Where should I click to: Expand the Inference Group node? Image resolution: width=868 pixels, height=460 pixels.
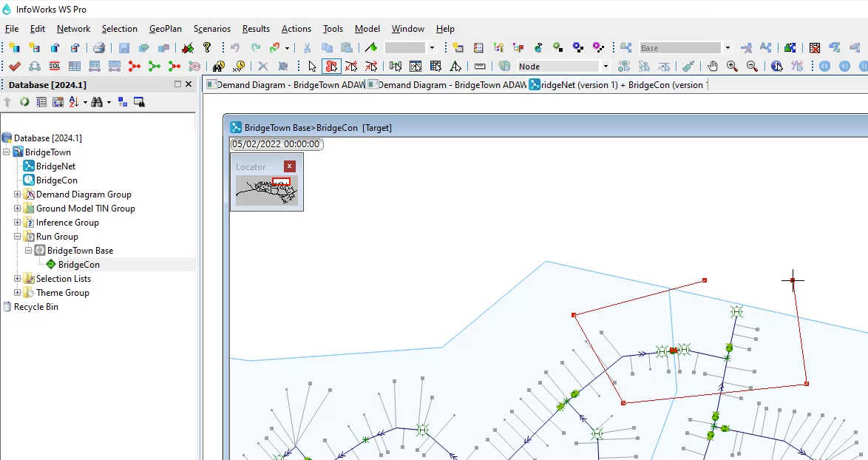coord(17,223)
